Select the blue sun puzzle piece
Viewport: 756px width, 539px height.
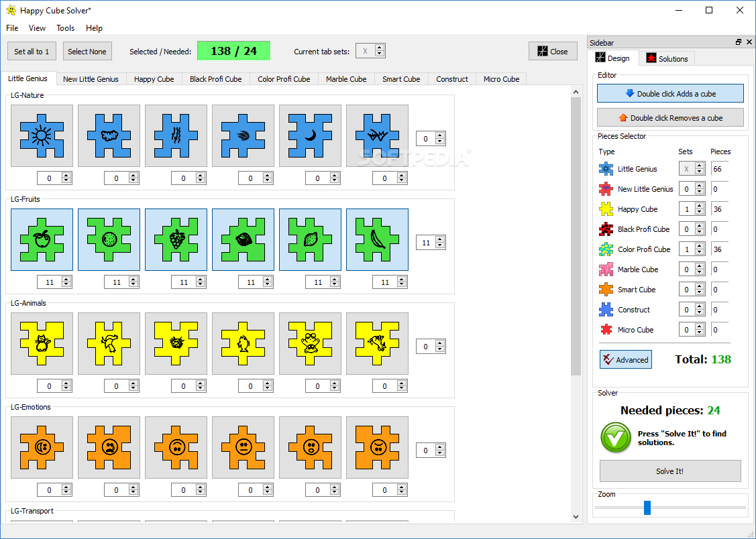point(42,136)
